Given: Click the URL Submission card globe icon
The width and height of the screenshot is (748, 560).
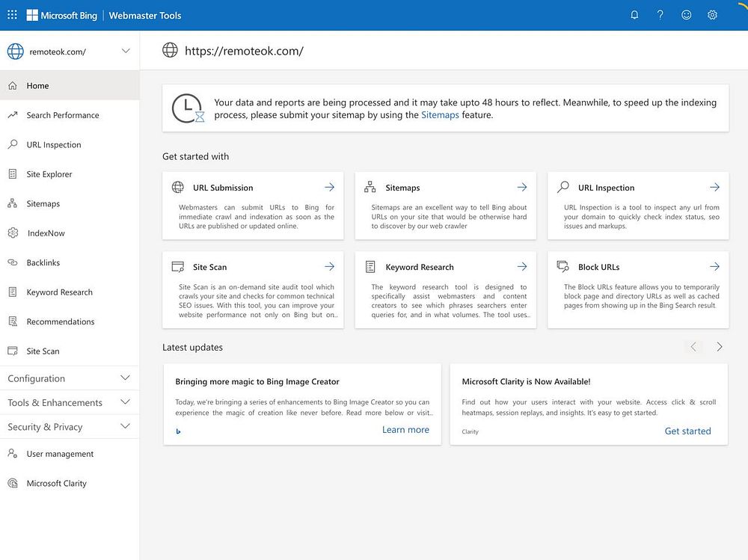Looking at the screenshot, I should (x=178, y=187).
